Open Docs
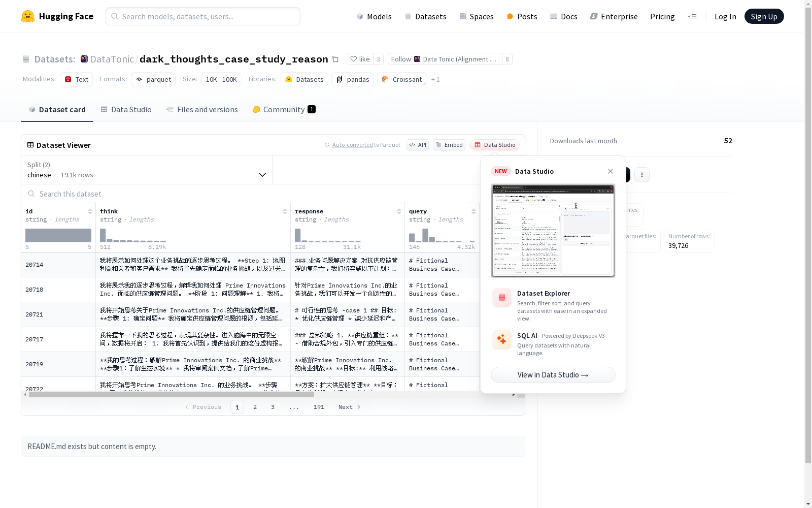Image resolution: width=812 pixels, height=508 pixels. 564,16
